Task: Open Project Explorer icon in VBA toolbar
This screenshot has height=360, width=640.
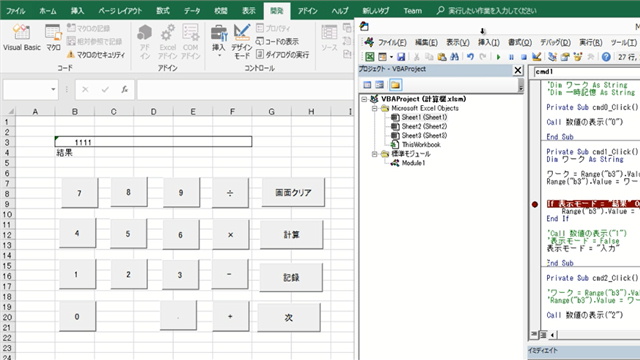Action: 552,57
